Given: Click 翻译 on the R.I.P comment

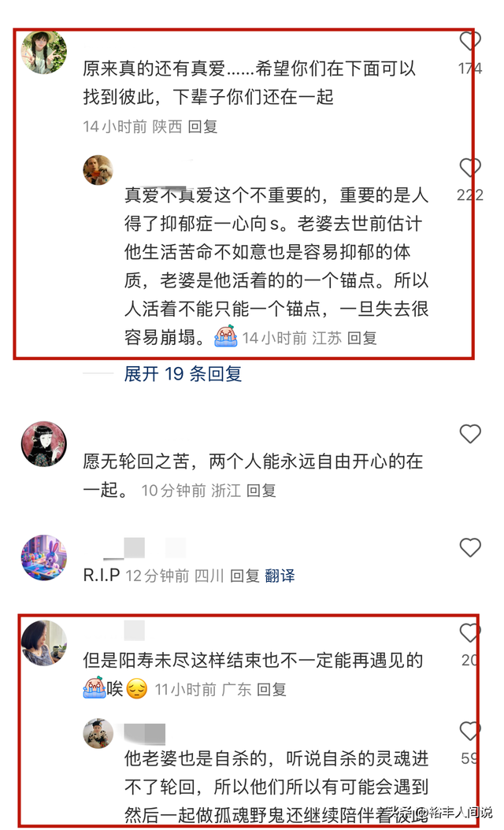Looking at the screenshot, I should pyautogui.click(x=280, y=576).
